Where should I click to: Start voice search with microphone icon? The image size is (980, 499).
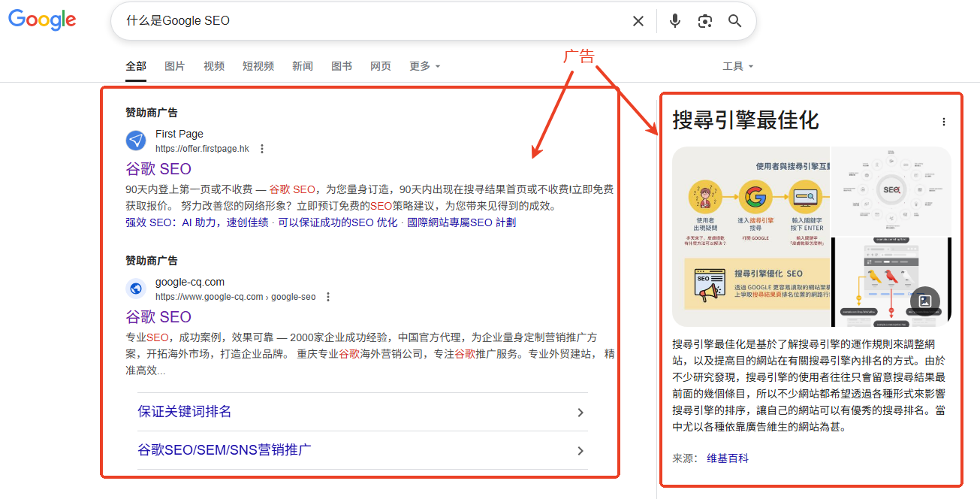[x=675, y=21]
